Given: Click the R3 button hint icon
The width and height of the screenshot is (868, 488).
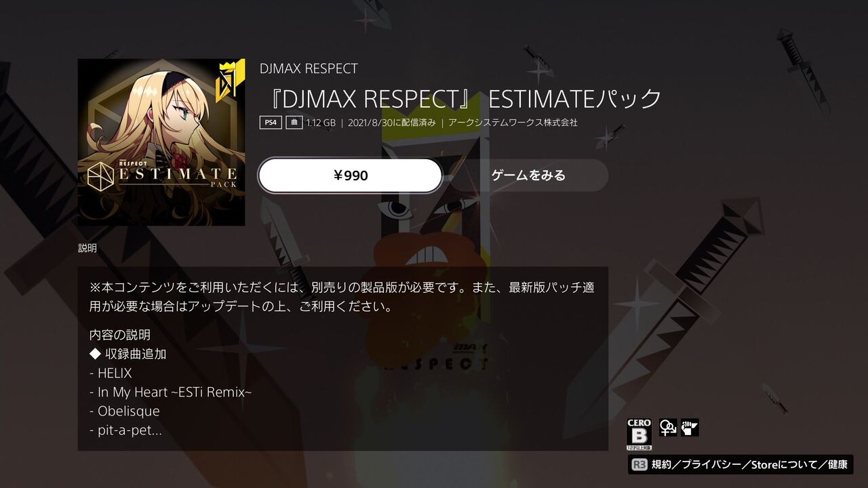Looking at the screenshot, I should [x=639, y=465].
